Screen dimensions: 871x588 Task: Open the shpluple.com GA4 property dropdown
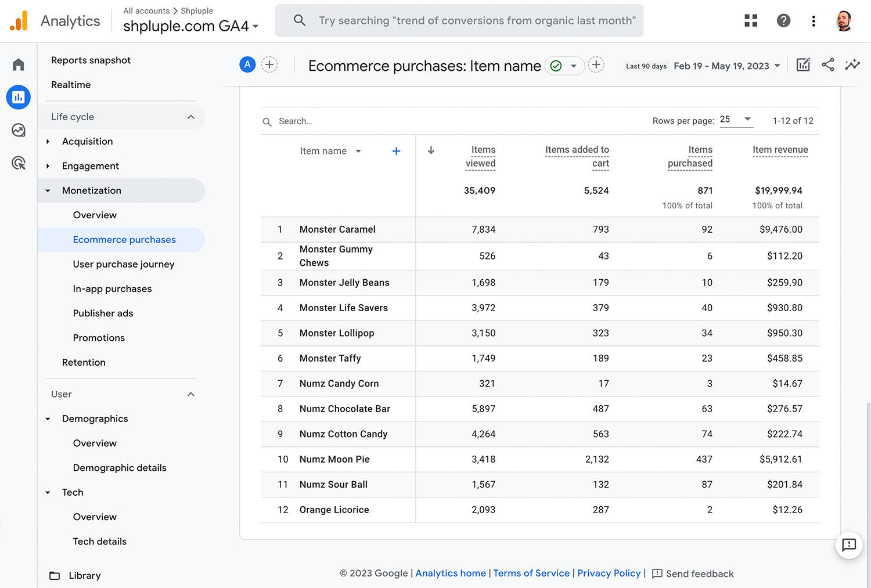coord(191,26)
